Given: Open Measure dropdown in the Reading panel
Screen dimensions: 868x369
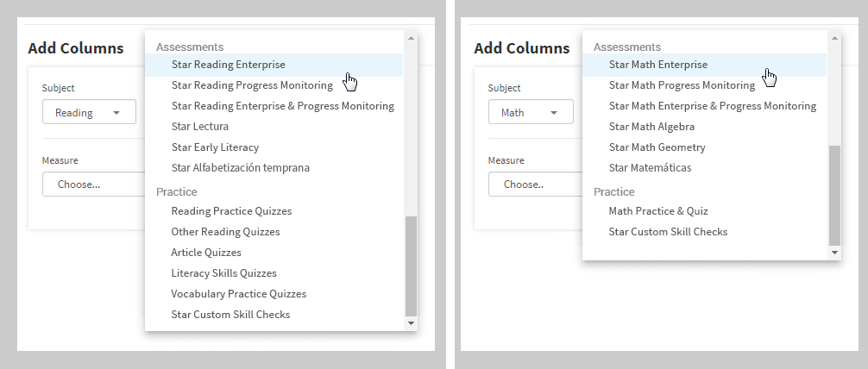Looking at the screenshot, I should (x=93, y=184).
